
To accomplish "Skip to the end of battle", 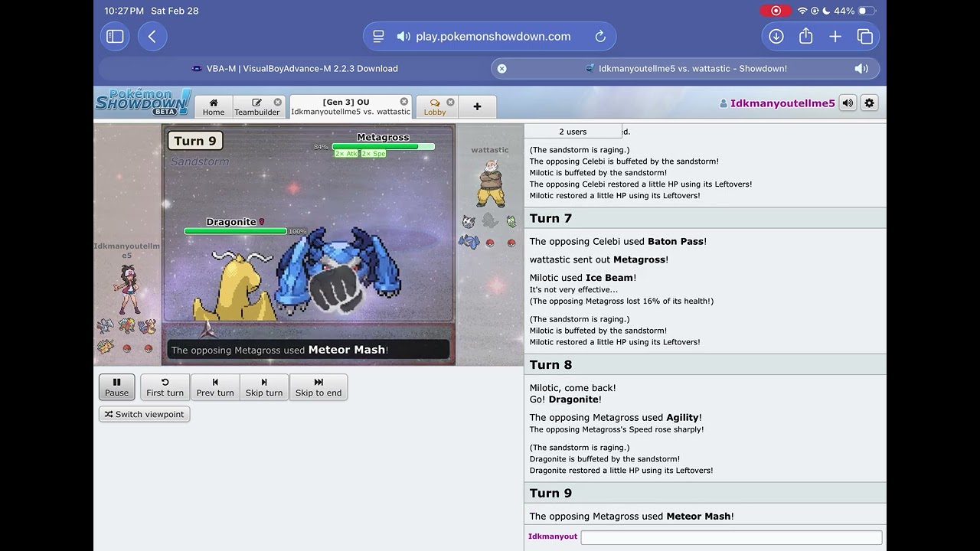I will click(318, 386).
